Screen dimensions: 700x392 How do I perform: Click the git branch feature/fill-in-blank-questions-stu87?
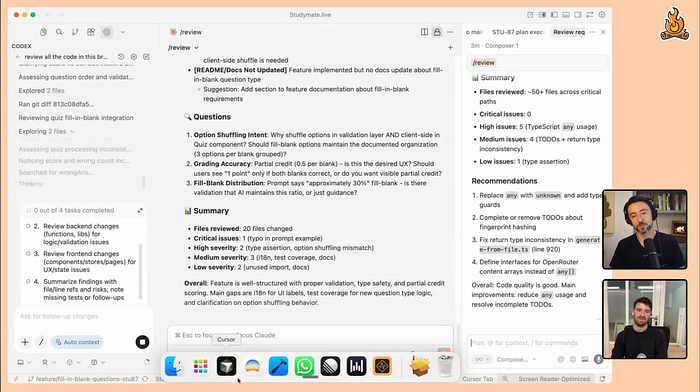(83, 379)
